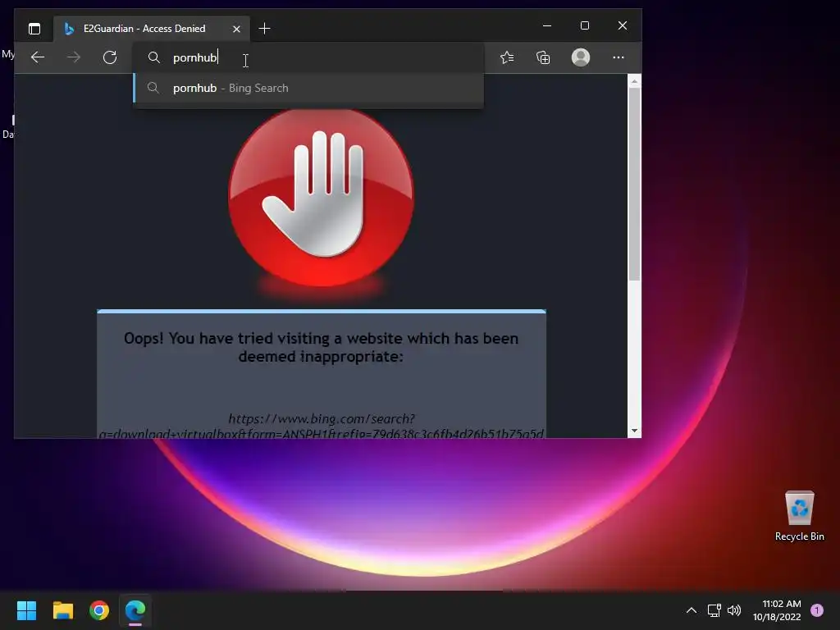Screen dimensions: 840x630
Task: Click the greyed-out forward arrow
Action: 73,57
